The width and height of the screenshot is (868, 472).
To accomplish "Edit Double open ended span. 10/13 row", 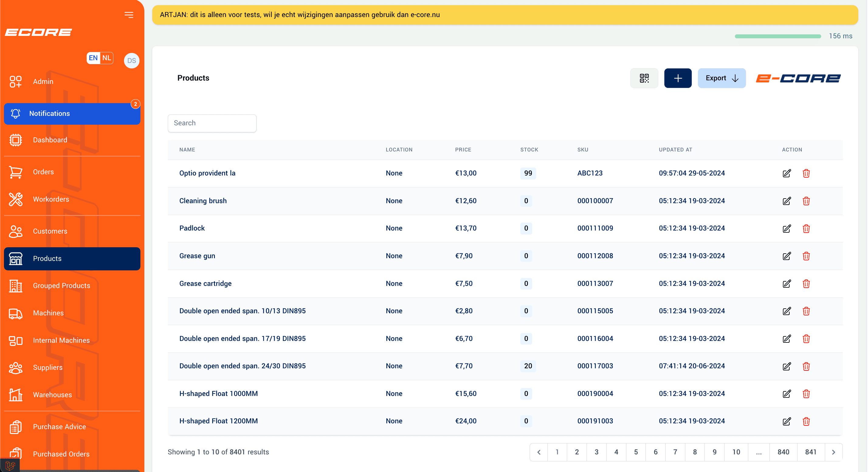I will pyautogui.click(x=787, y=311).
